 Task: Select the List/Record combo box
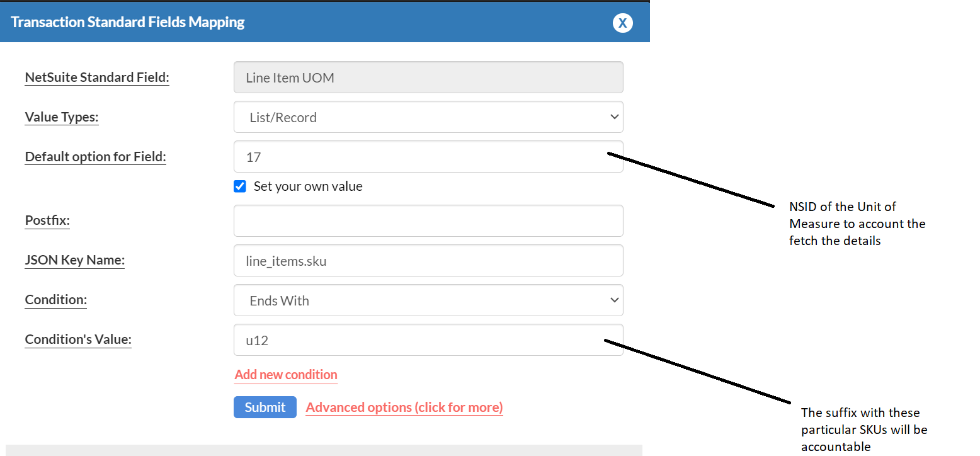(x=428, y=117)
